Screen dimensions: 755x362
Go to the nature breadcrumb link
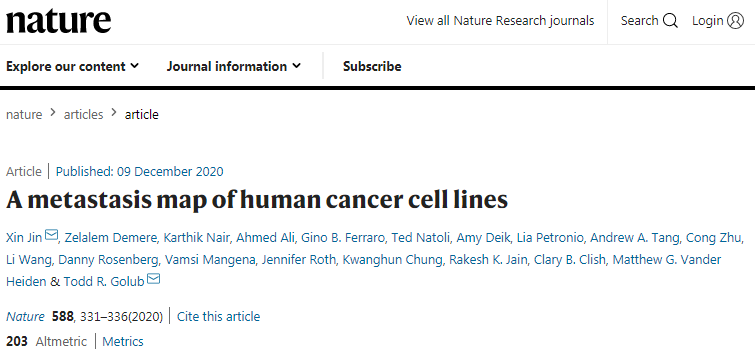[24, 115]
